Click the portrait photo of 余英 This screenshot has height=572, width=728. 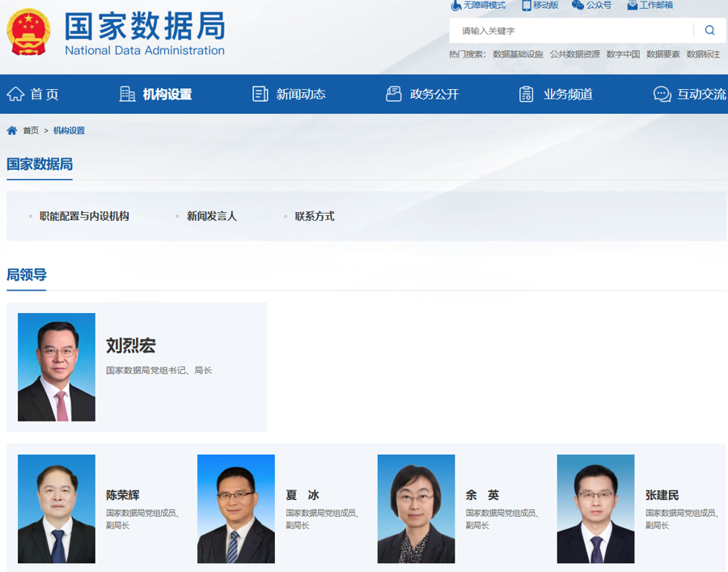pos(416,509)
